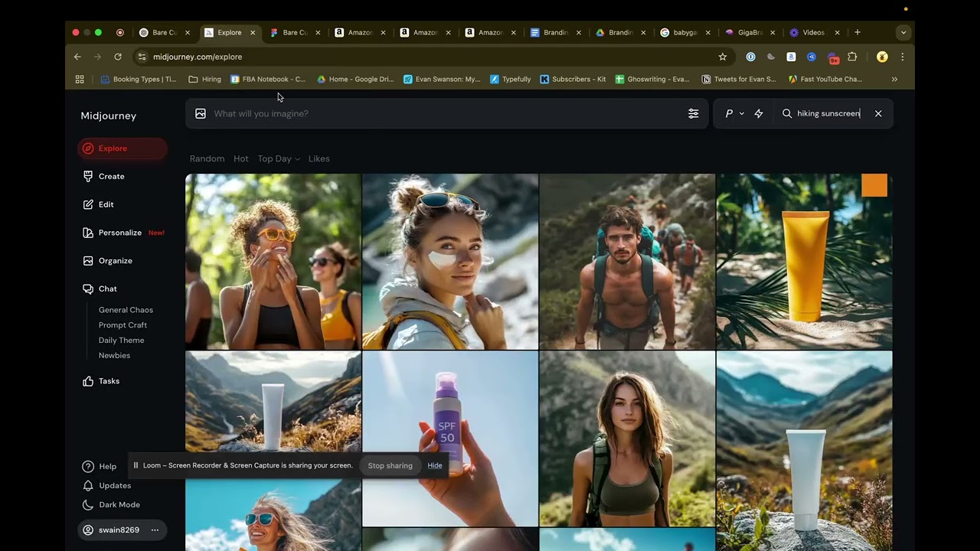
Task: Open the Chat section icon
Action: click(88, 289)
